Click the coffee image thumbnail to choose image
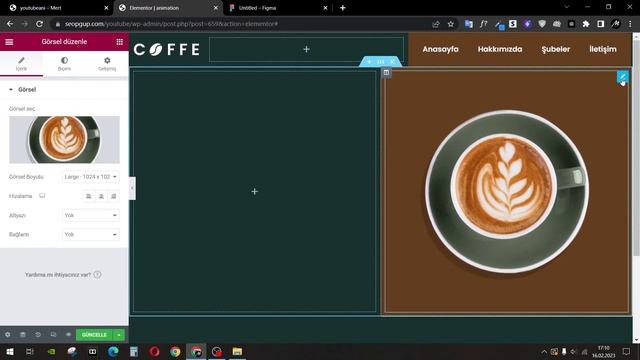 [x=64, y=140]
